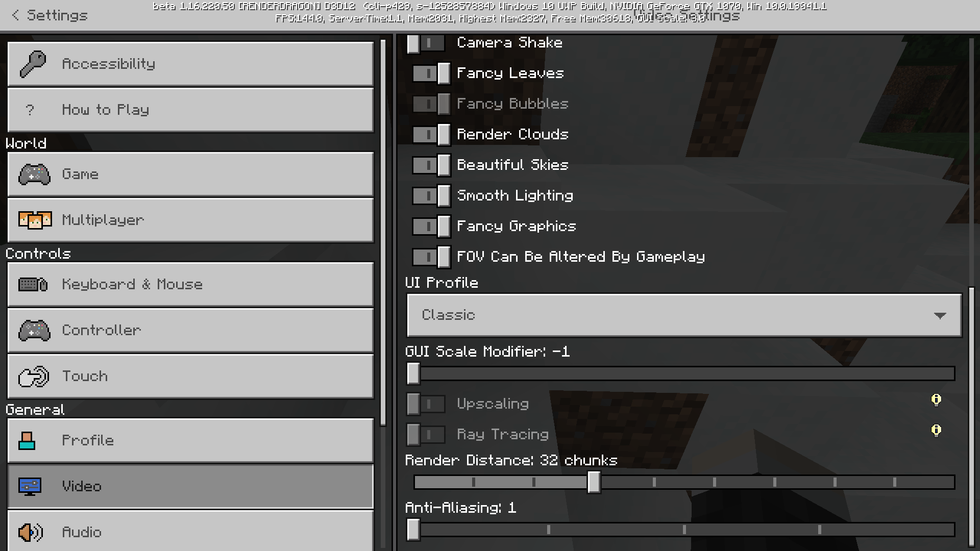This screenshot has height=551, width=980.
Task: Toggle Smooth Lighting off
Action: pyautogui.click(x=431, y=196)
